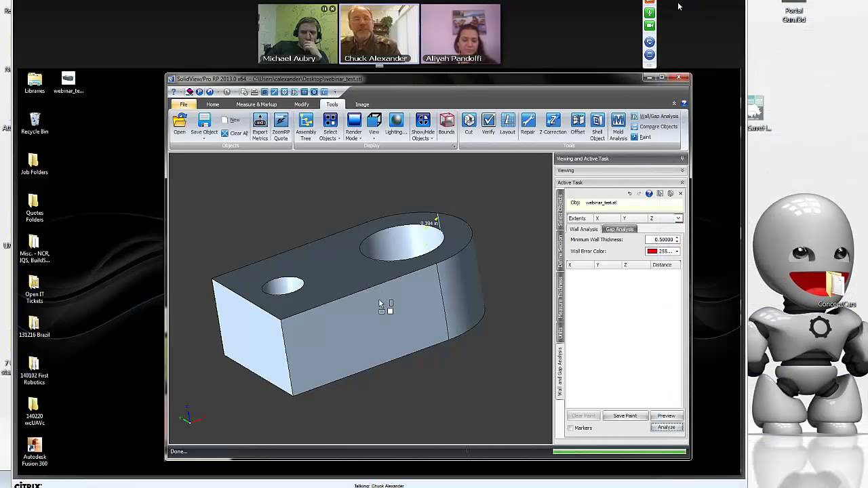Click Clear All in the Objects group
Image resolution: width=868 pixels, height=488 pixels.
coord(235,133)
